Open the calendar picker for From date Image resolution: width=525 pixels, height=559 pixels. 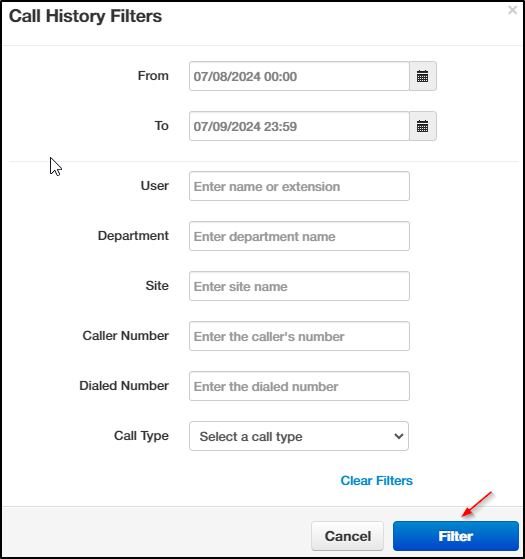tap(423, 76)
